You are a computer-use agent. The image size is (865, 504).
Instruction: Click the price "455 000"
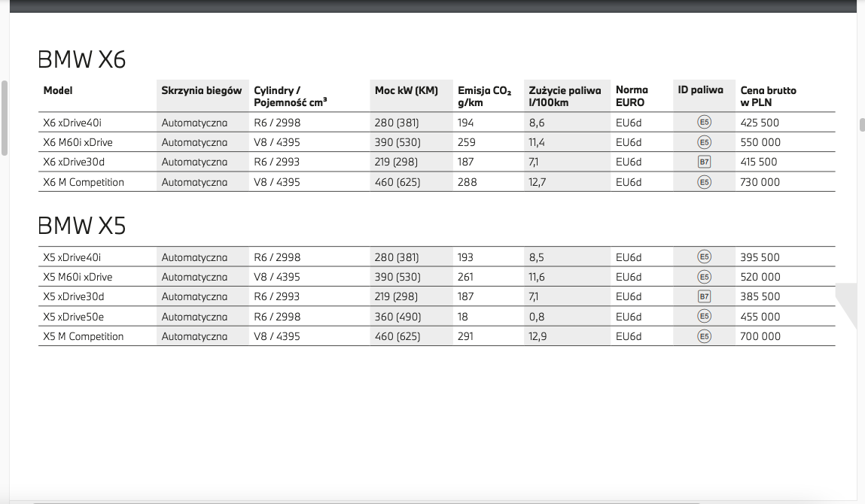click(x=760, y=317)
